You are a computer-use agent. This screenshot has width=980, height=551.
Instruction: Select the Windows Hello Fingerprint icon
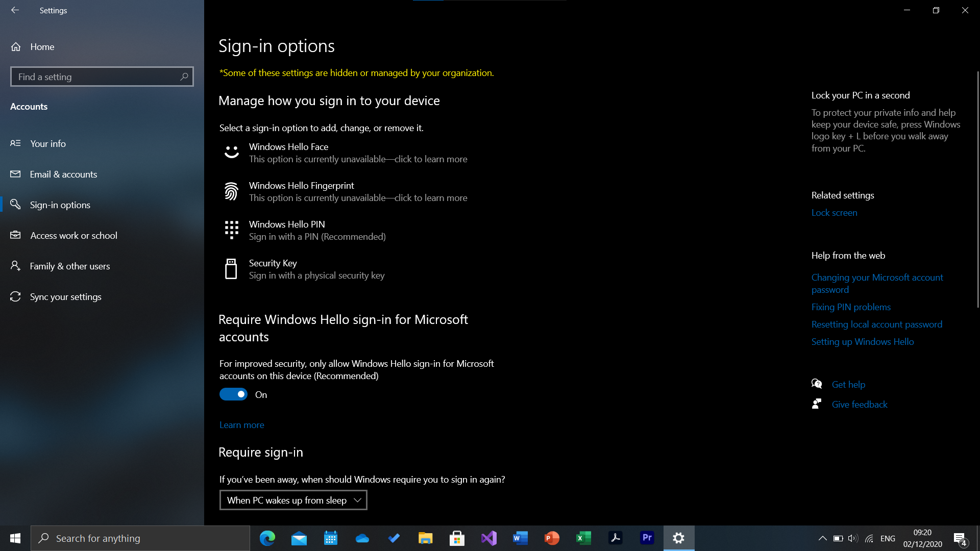[x=231, y=191]
